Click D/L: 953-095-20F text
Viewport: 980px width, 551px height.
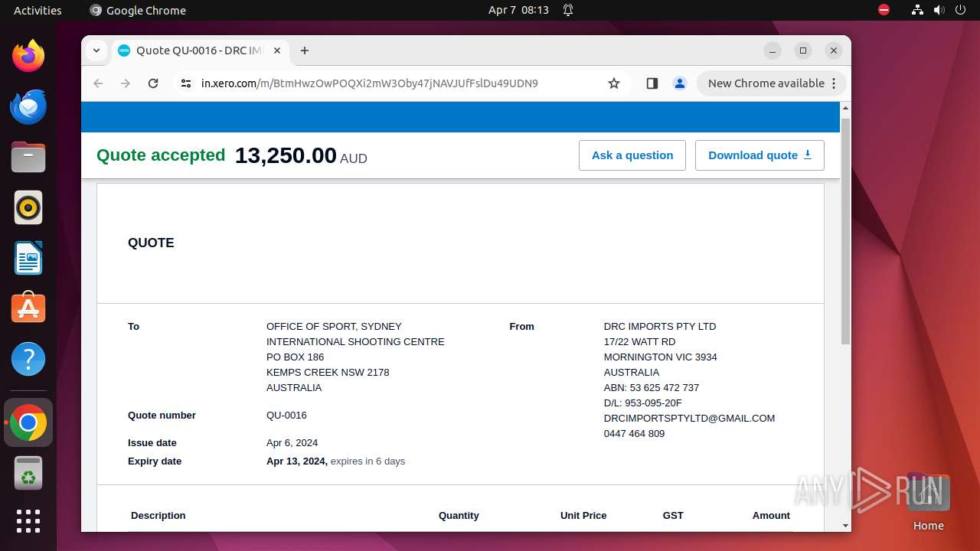(642, 403)
